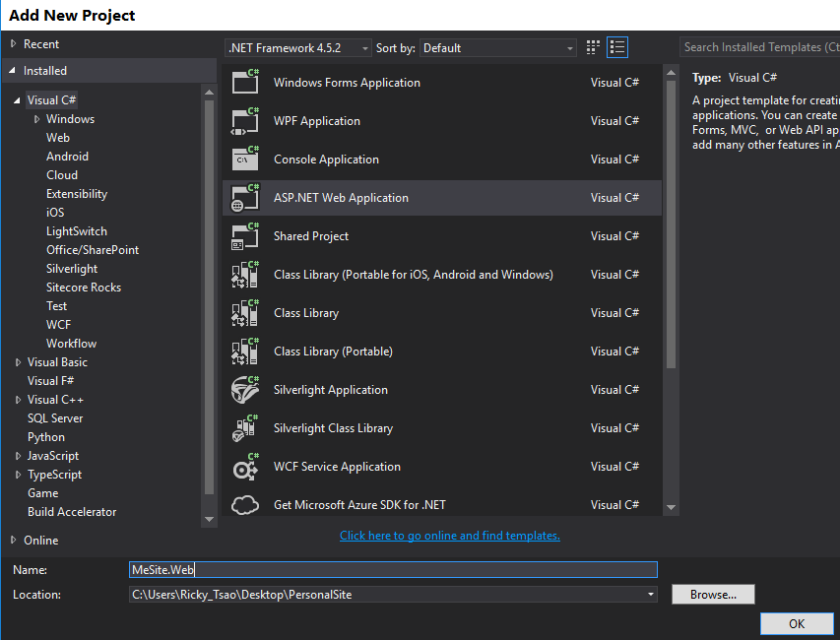Select the Office/SharePoint category

pos(93,250)
